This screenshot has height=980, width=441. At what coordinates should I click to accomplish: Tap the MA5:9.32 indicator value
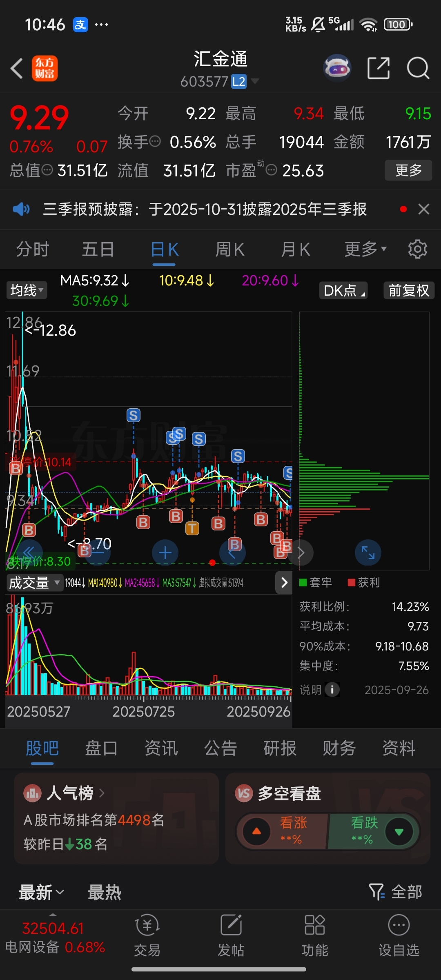94,281
